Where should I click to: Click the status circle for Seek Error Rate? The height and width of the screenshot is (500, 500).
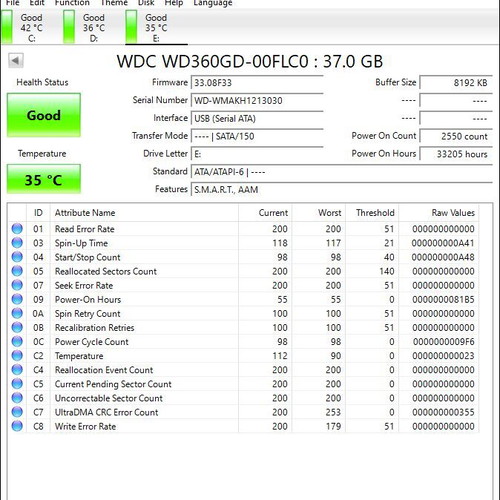(x=17, y=285)
